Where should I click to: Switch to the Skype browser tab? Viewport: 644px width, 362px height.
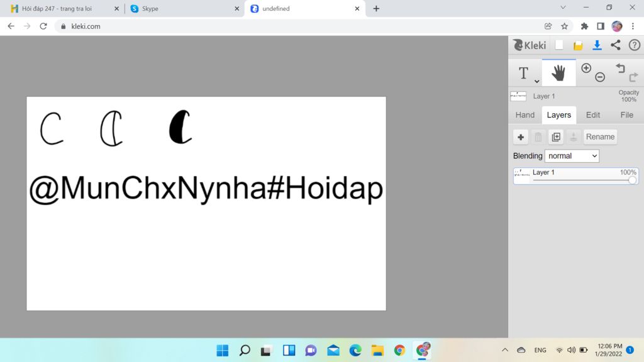184,8
